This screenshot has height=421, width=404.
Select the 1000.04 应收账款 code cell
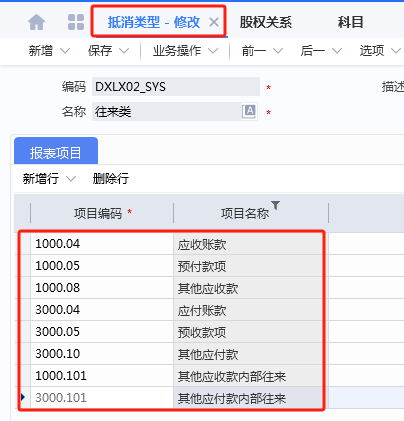tap(102, 244)
